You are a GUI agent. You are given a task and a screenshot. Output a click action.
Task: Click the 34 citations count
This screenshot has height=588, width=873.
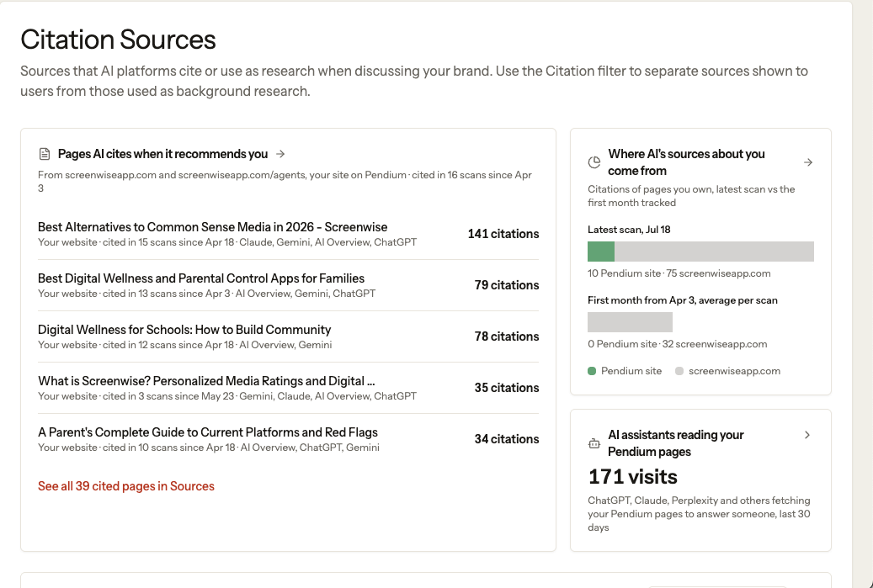[x=507, y=439]
